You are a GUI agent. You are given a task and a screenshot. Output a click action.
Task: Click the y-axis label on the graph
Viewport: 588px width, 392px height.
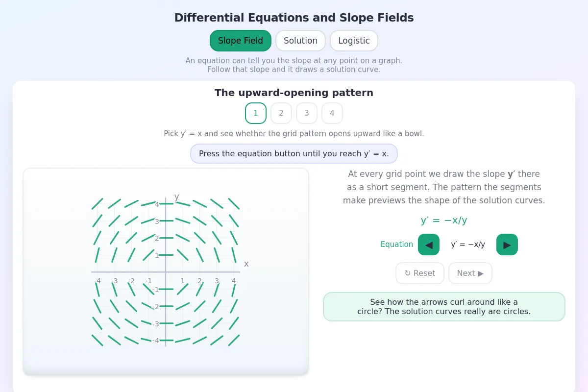[x=176, y=196]
